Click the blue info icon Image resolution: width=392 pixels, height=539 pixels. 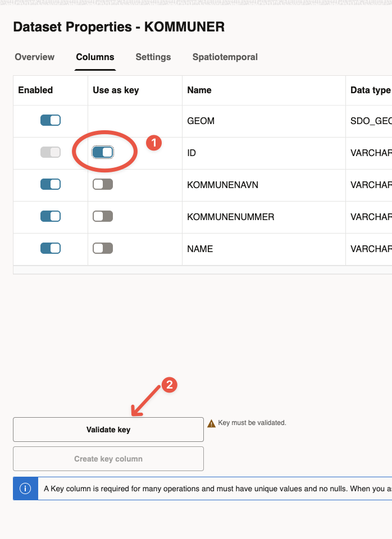[x=25, y=488]
